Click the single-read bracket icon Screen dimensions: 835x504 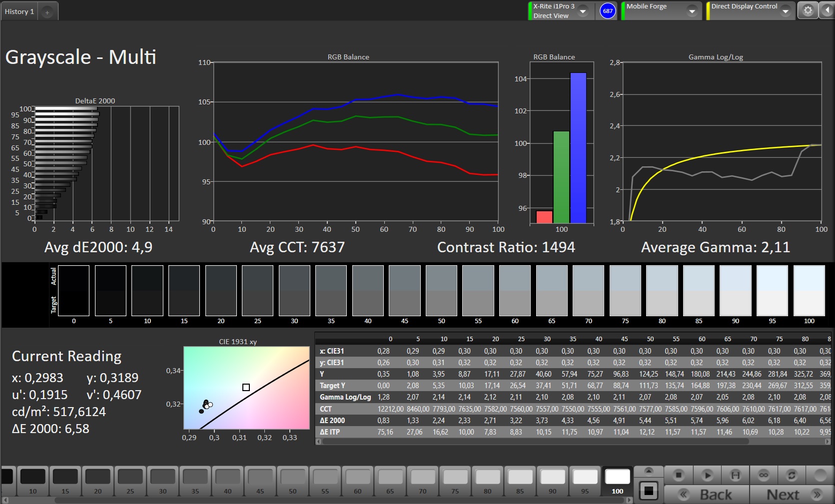[x=735, y=475]
